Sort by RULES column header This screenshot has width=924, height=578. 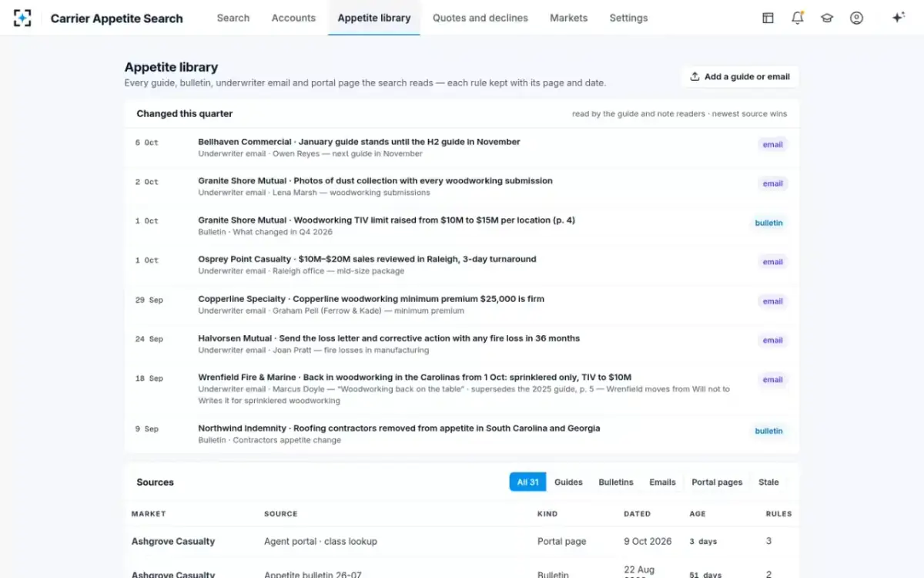click(778, 514)
